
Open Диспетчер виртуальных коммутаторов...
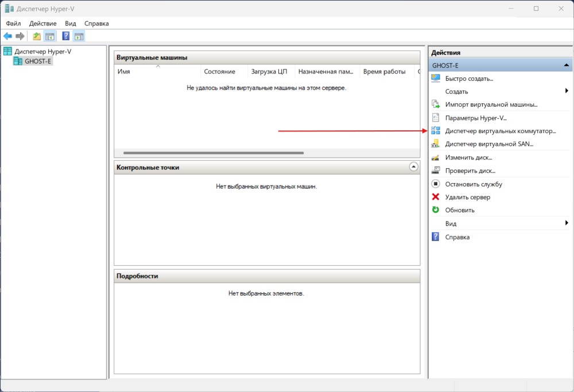501,131
